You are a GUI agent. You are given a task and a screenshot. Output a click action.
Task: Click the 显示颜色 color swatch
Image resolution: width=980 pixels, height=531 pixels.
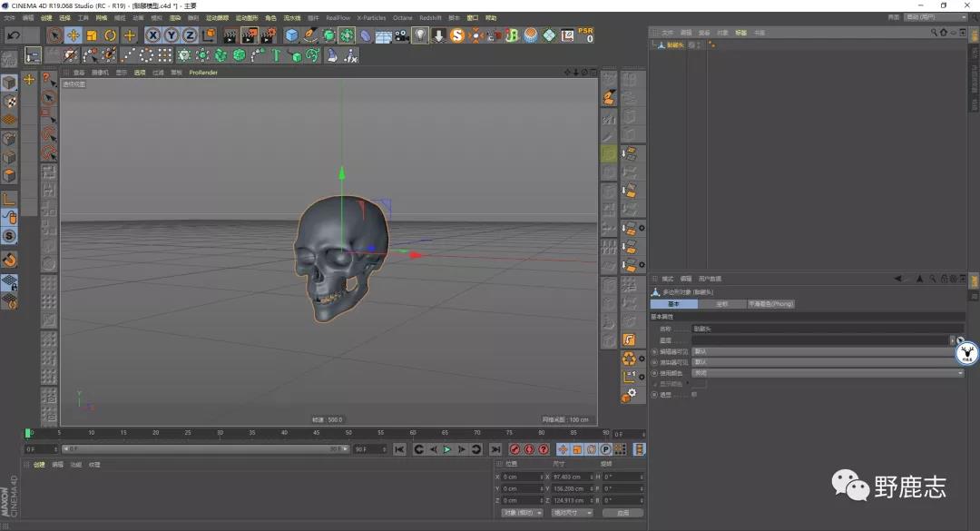[x=700, y=383]
